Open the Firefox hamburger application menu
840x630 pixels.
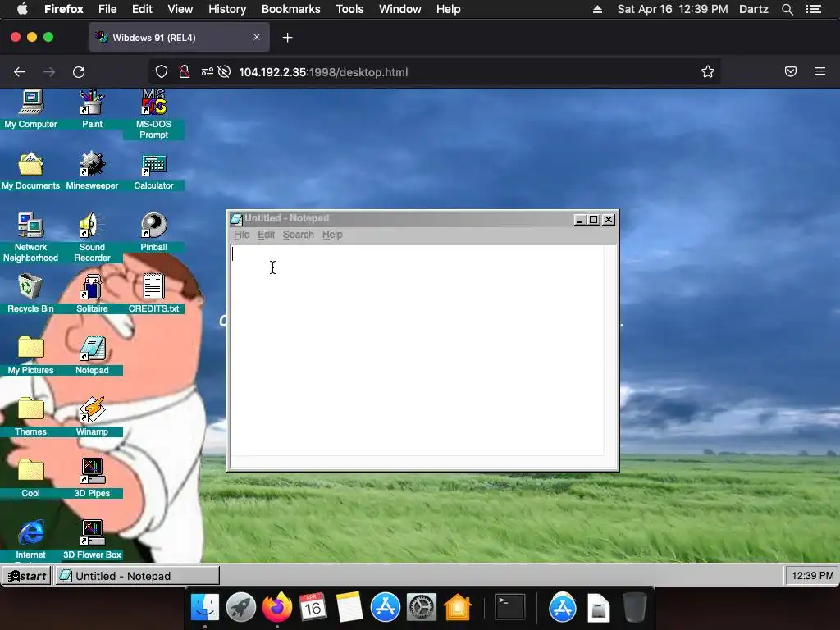(820, 71)
